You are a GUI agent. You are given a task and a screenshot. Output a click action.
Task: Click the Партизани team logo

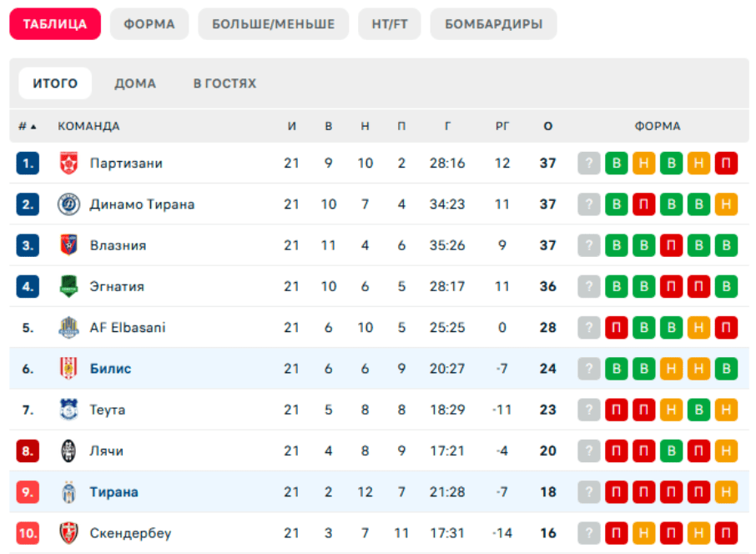(68, 164)
